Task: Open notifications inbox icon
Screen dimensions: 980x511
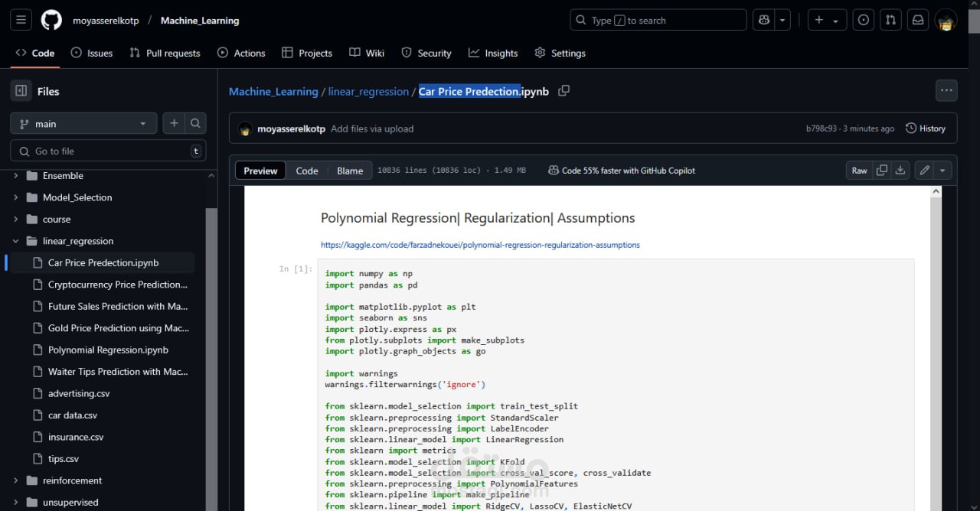Action: (917, 20)
